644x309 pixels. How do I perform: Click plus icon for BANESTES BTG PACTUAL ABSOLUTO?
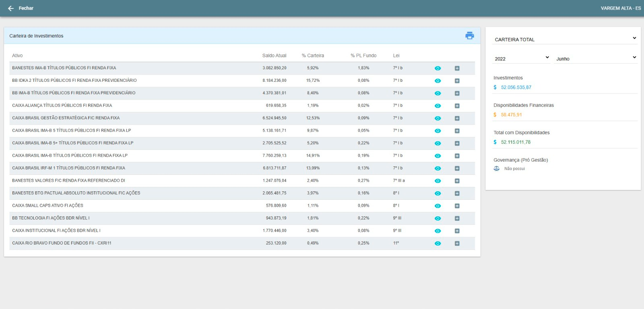[457, 193]
